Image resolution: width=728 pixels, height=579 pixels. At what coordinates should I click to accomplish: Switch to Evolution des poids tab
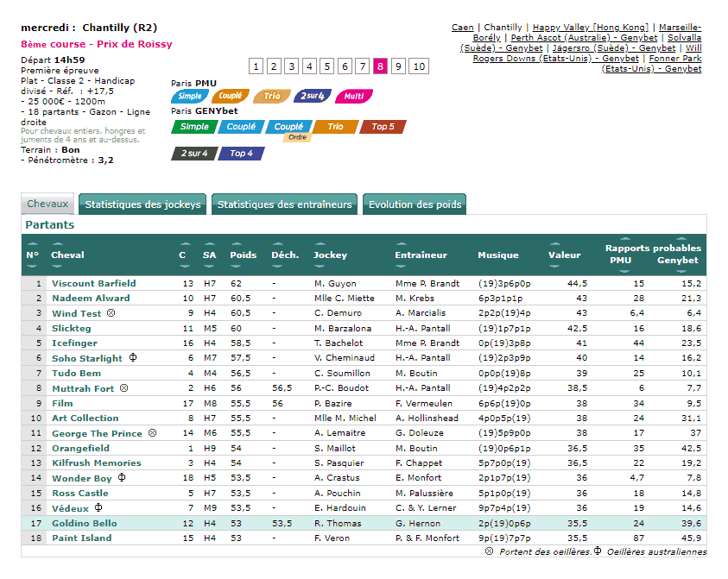pyautogui.click(x=415, y=205)
